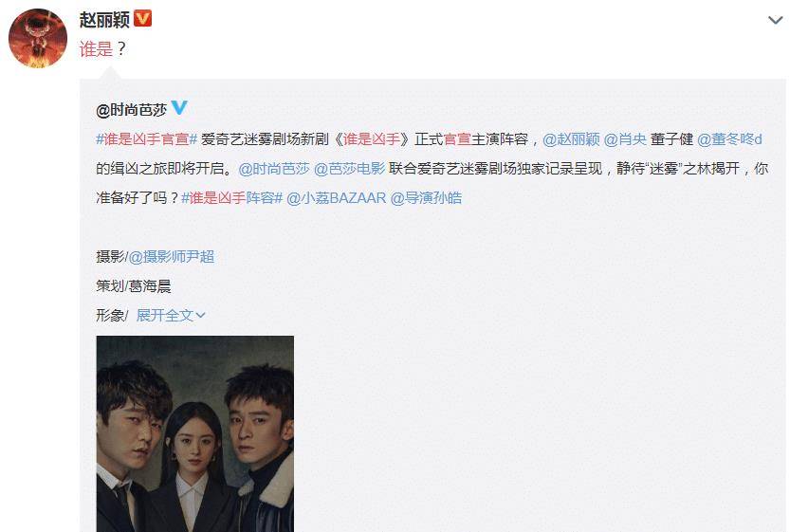Open the @摄影师尹超 photographer link
The image size is (790, 532).
point(172,257)
